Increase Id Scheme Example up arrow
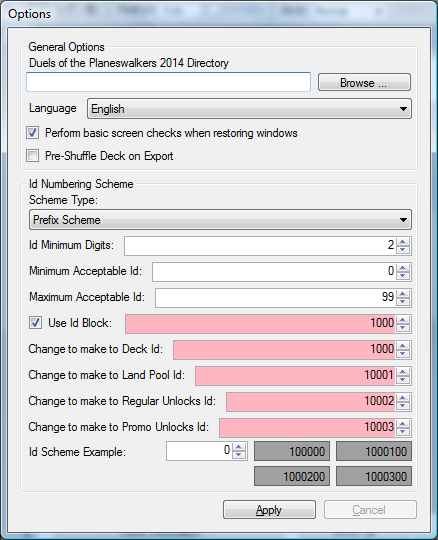 (239, 447)
